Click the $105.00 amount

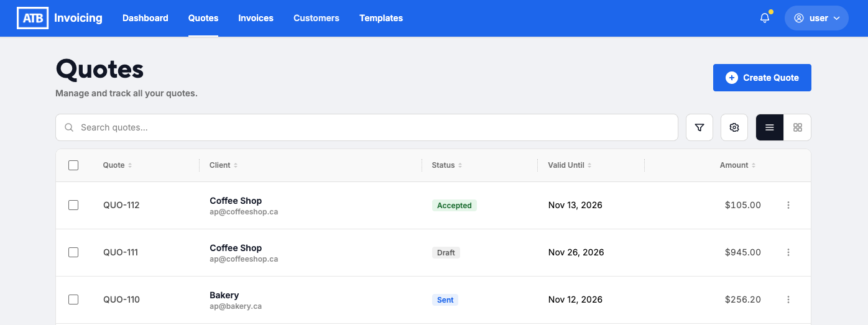coord(743,205)
